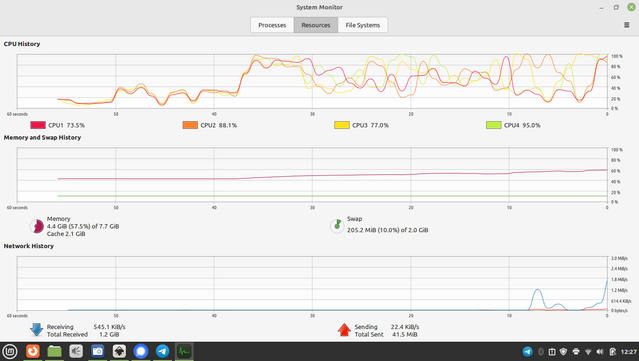Screen dimensions: 639x361
Task: Restore the System Monitor window size
Action: pyautogui.click(x=616, y=7)
